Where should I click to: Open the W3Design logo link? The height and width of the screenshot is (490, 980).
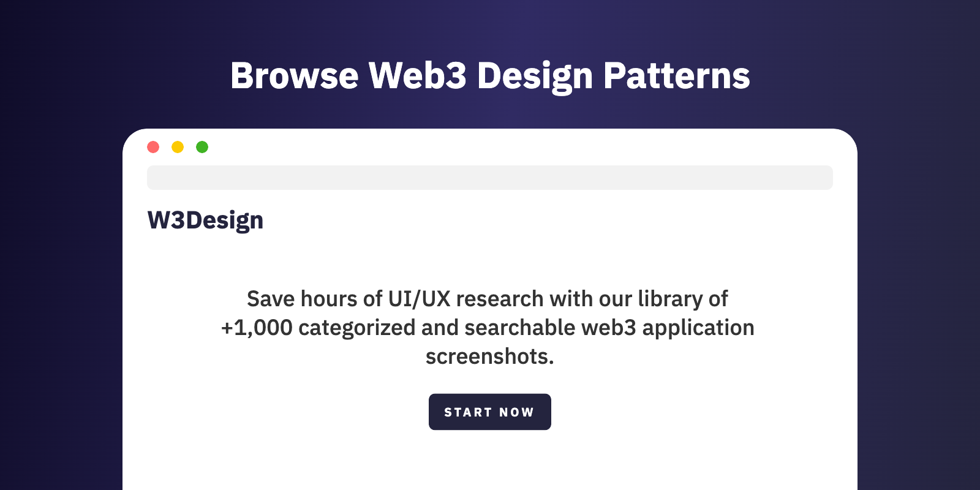point(205,221)
